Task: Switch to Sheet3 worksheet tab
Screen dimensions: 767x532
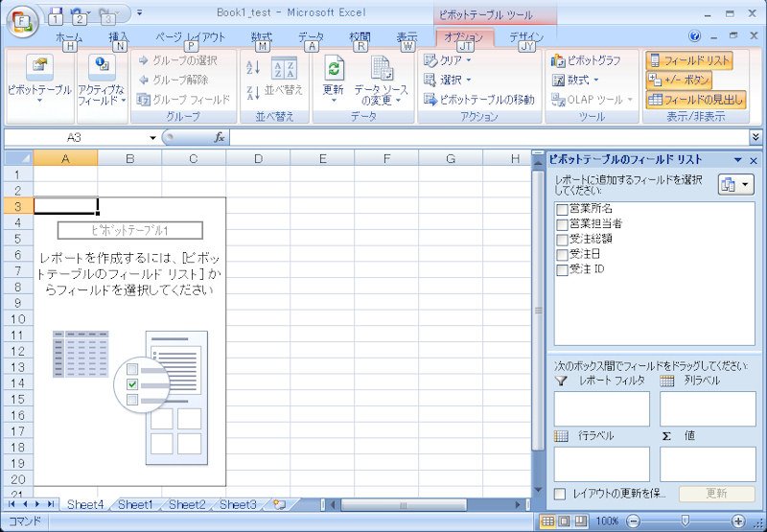Action: click(238, 504)
